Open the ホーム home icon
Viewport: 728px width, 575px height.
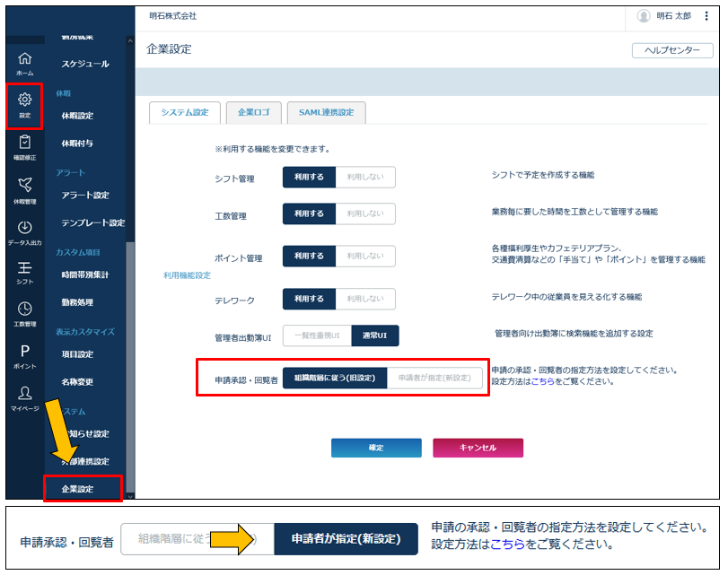point(24,64)
